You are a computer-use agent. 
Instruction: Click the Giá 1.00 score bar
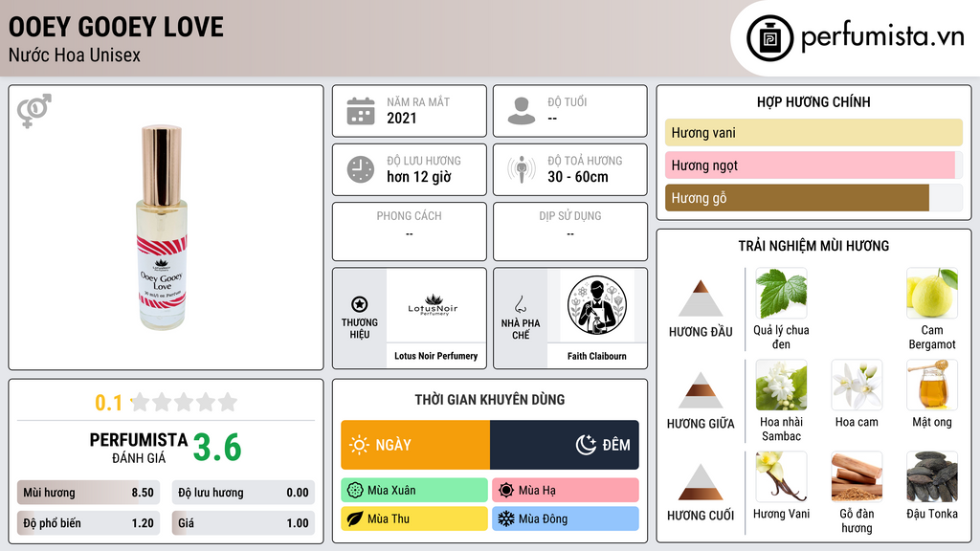243,523
